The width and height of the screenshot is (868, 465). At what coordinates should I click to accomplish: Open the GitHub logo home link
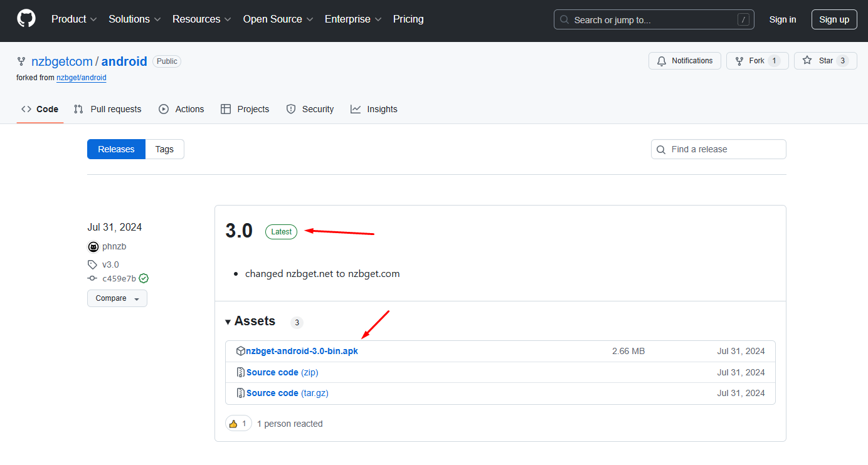pyautogui.click(x=26, y=19)
